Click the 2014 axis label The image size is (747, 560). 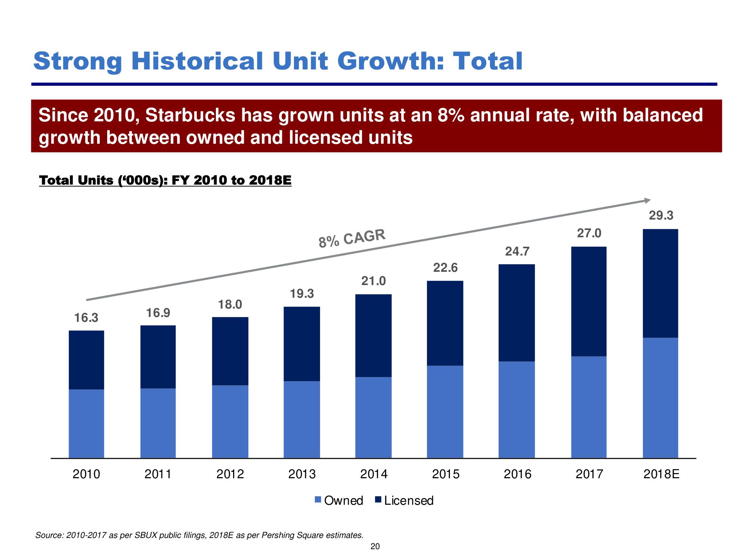point(373,474)
